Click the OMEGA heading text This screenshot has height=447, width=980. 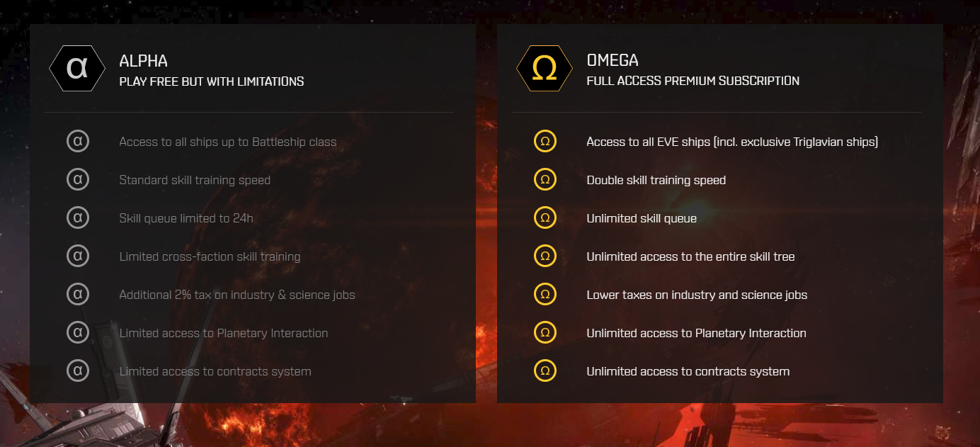pyautogui.click(x=612, y=61)
